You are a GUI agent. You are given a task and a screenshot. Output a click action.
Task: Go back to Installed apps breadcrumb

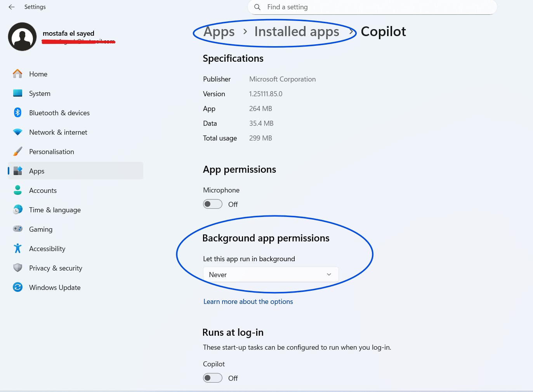(x=297, y=32)
